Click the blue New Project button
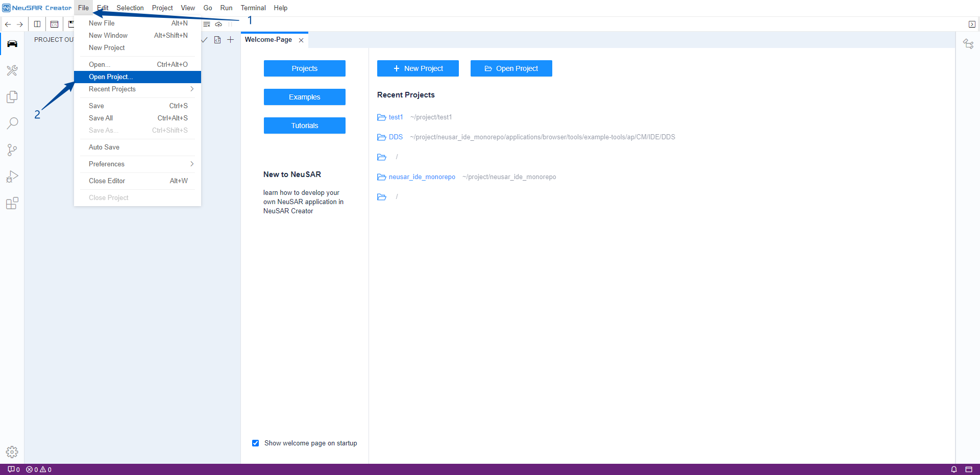The width and height of the screenshot is (980, 475). pos(418,68)
